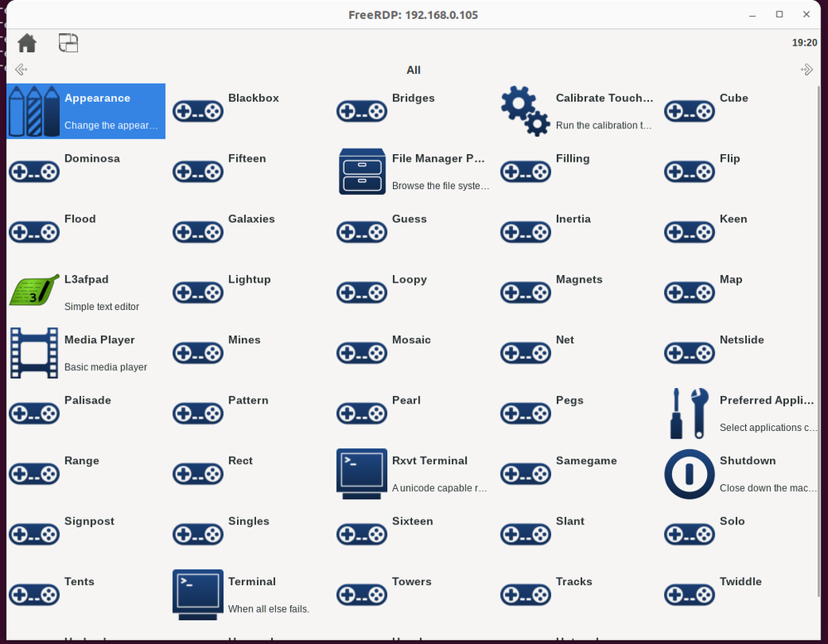Click the Pearl label
The width and height of the screenshot is (828, 644).
point(406,400)
